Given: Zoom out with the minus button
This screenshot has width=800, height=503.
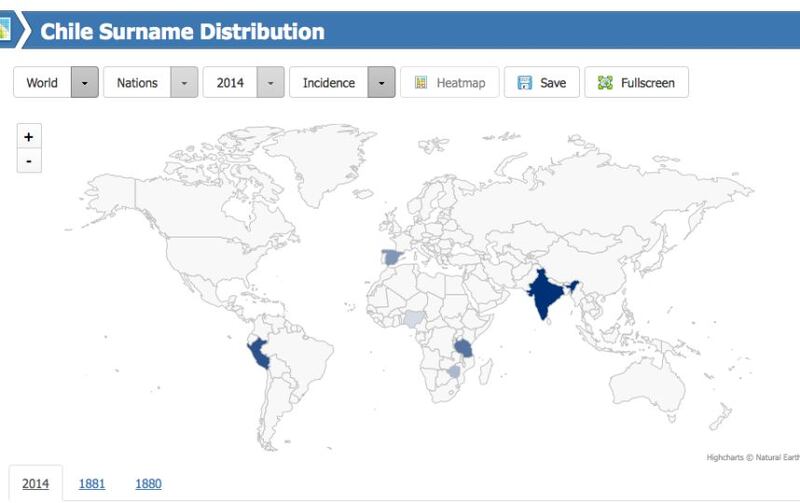Looking at the screenshot, I should point(29,160).
